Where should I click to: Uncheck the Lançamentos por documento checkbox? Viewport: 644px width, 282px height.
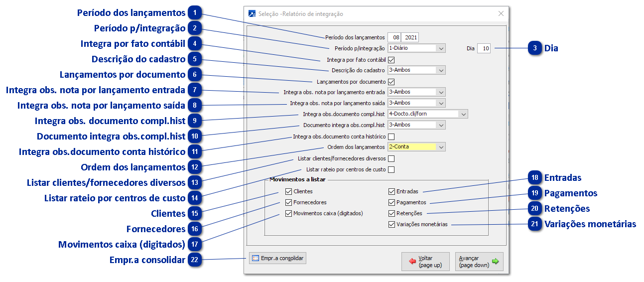pyautogui.click(x=391, y=82)
